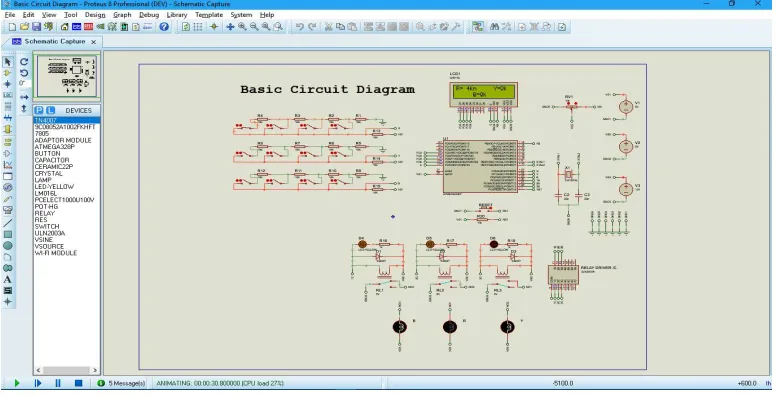776x396 pixels.
Task: Select the 2D Graphics Box tool
Action: pyautogui.click(x=7, y=234)
